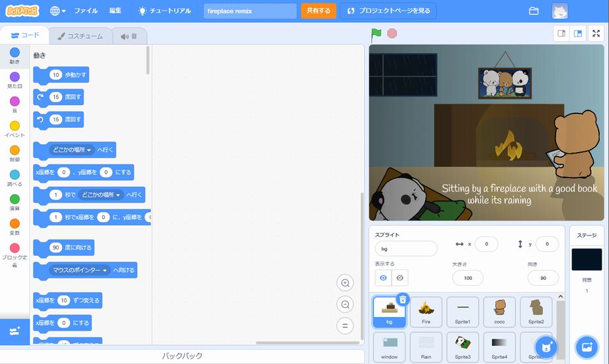609x364 pixels.
Task: Click the green flag to run
Action: point(376,34)
